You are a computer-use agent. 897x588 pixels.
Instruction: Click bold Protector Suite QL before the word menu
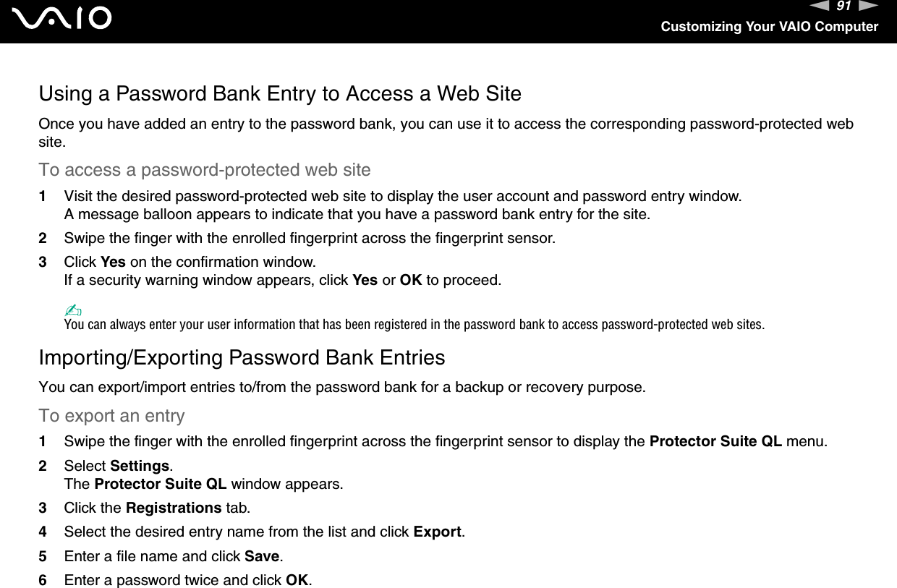pos(715,440)
